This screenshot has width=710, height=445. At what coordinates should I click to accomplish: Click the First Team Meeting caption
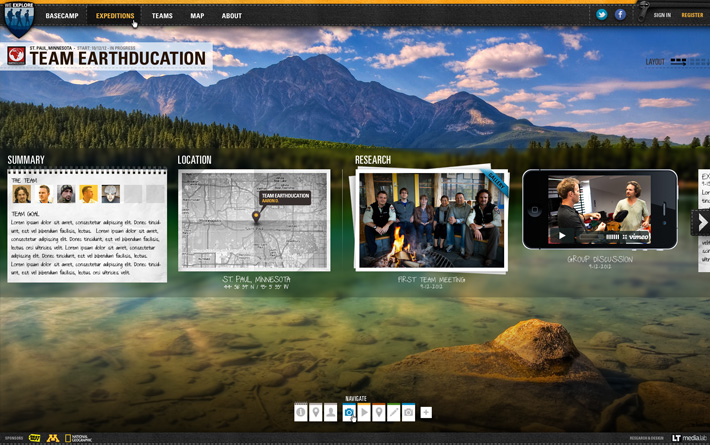pyautogui.click(x=431, y=280)
